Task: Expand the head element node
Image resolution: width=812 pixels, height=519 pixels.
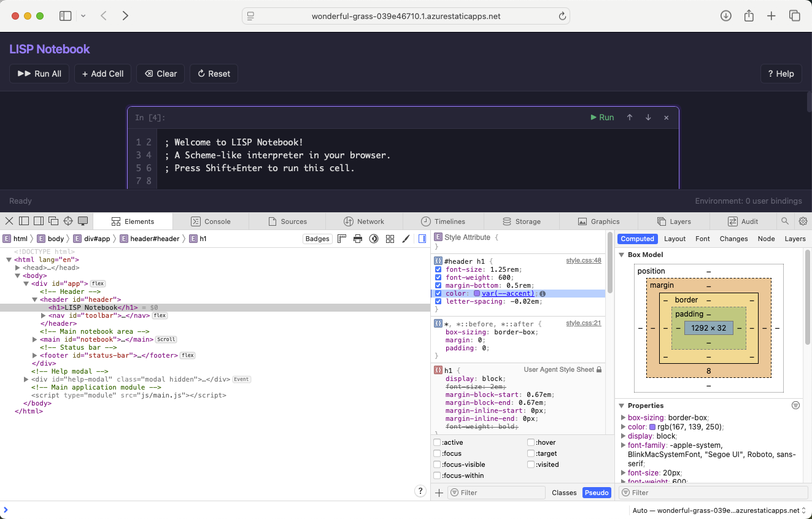Action: coord(18,267)
